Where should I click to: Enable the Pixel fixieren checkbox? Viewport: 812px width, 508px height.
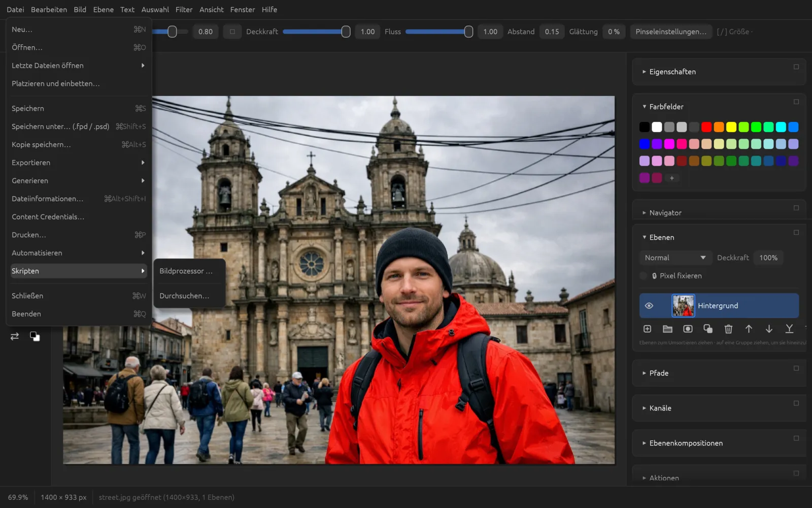(644, 276)
